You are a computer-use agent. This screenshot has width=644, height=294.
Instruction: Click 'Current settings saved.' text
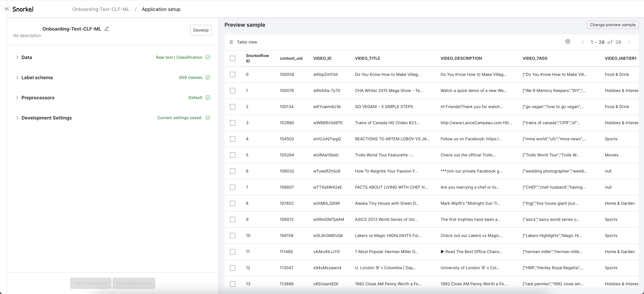179,118
